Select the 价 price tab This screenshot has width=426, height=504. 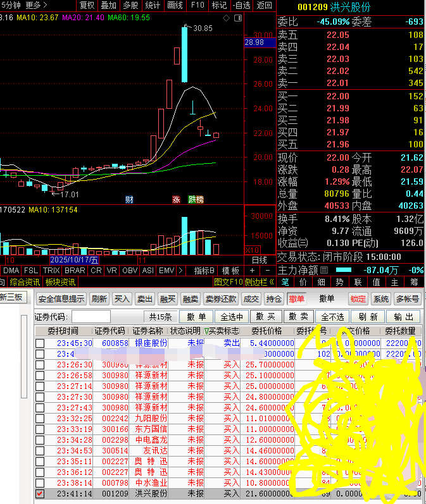point(303,282)
